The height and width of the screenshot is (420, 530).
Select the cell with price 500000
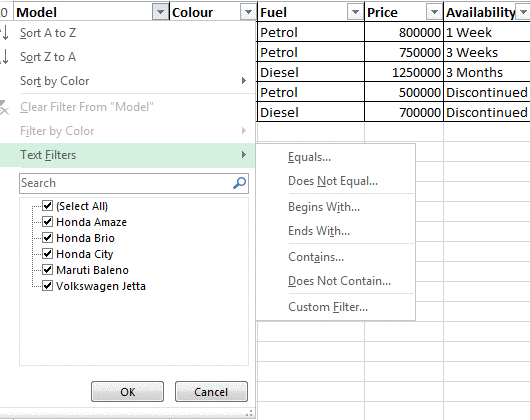404,92
